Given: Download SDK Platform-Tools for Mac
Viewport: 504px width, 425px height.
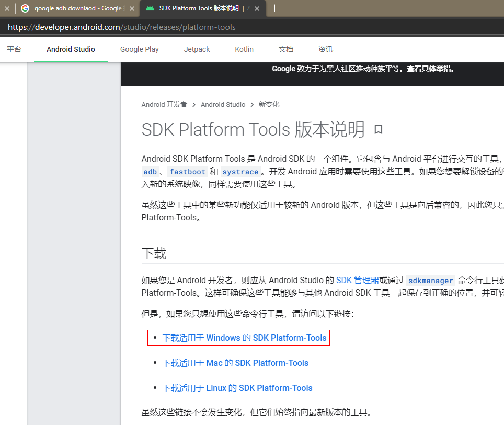Looking at the screenshot, I should [x=235, y=363].
